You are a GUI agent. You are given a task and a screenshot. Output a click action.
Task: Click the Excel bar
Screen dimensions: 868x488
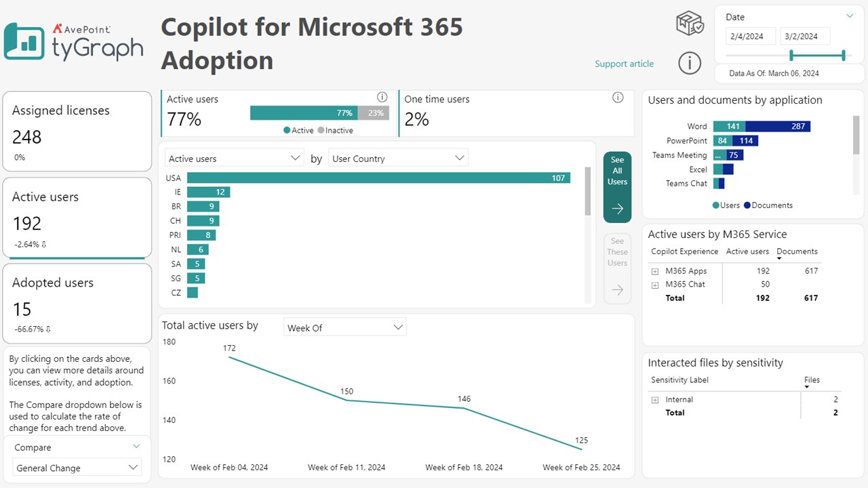click(x=724, y=169)
